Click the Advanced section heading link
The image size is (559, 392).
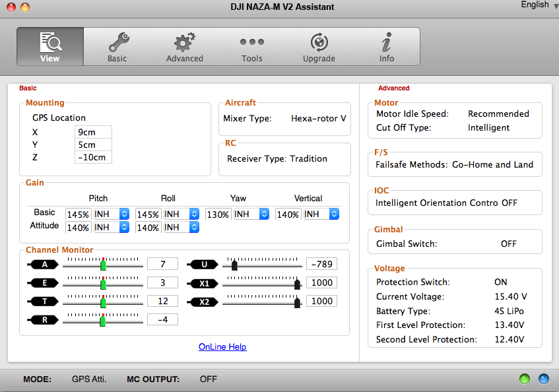click(393, 88)
